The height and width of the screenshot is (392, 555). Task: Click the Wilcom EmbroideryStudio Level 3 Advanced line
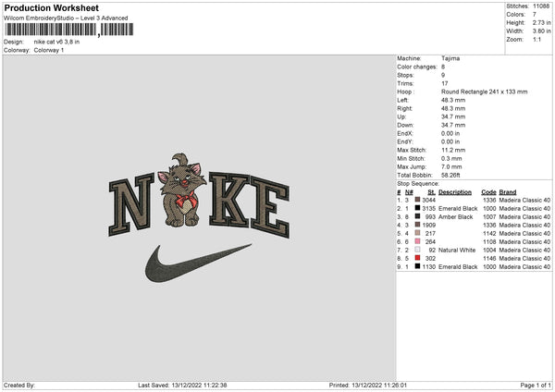[66, 18]
